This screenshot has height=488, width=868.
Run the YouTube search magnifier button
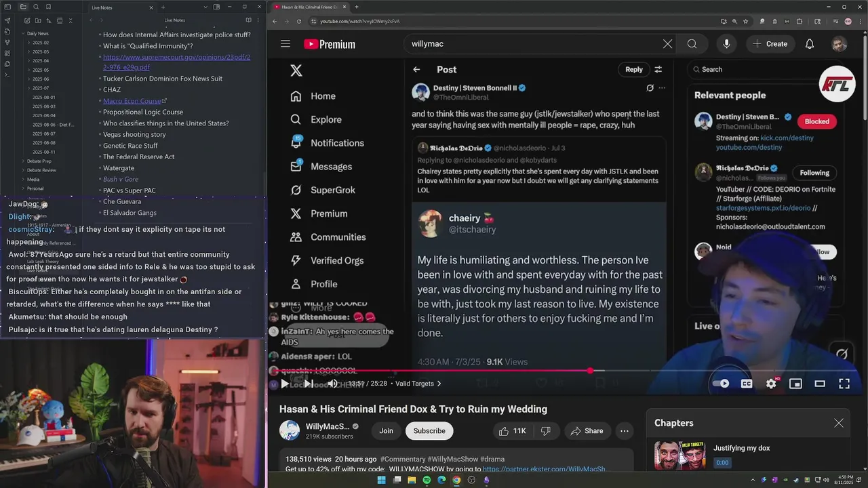point(692,44)
